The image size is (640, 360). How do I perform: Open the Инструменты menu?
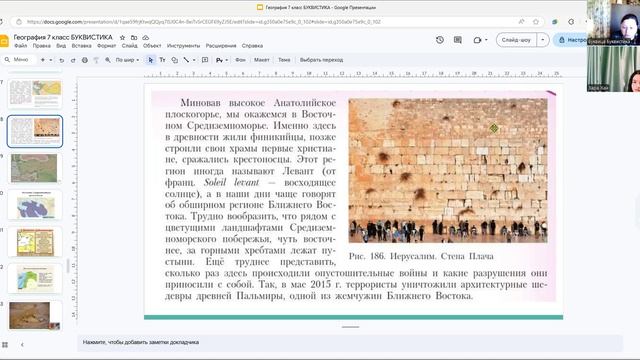point(183,46)
